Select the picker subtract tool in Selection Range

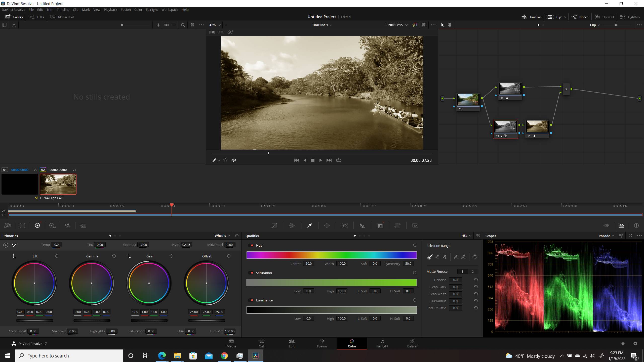437,257
